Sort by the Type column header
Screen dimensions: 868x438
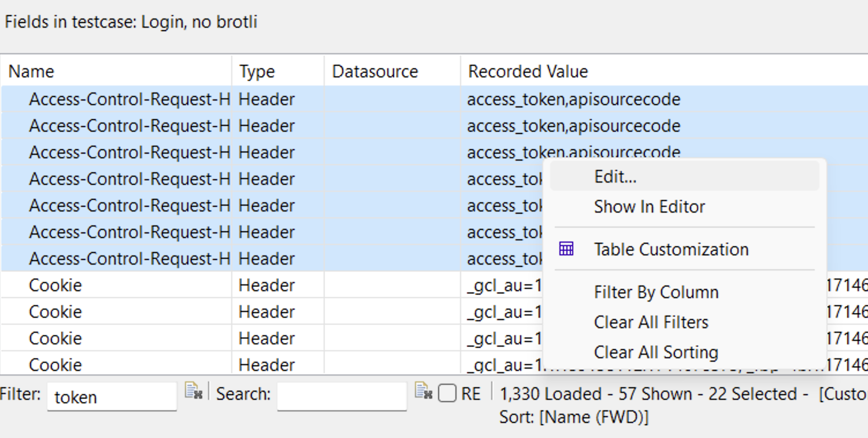click(278, 71)
